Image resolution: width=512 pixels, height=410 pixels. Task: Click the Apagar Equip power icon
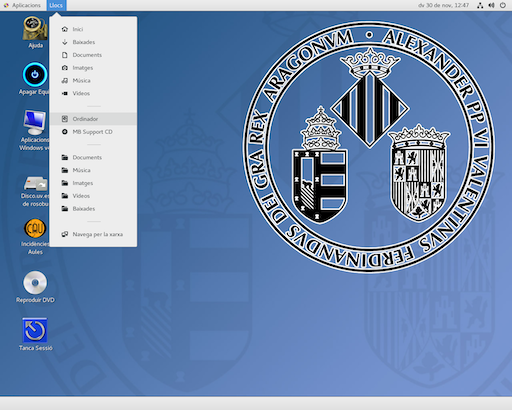pos(35,75)
